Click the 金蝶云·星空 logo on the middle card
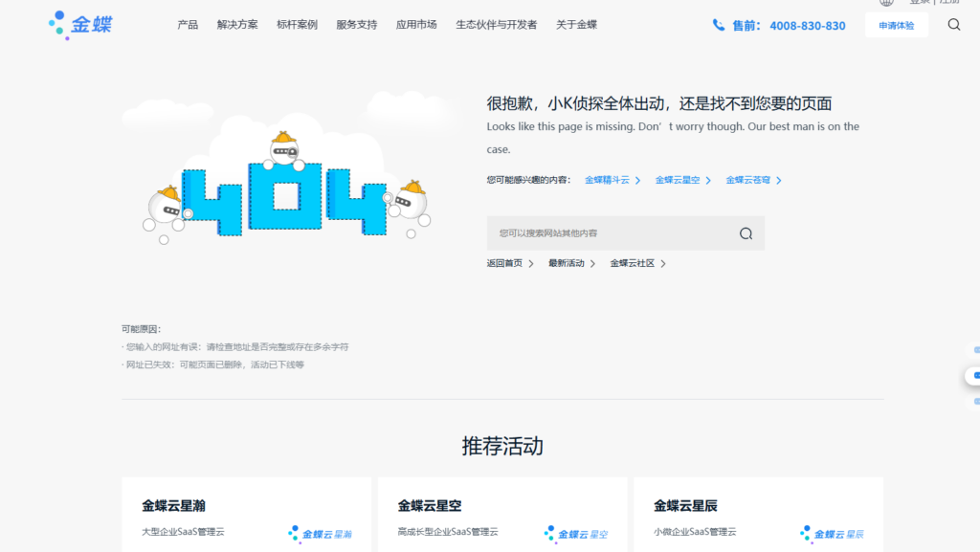 click(x=577, y=534)
